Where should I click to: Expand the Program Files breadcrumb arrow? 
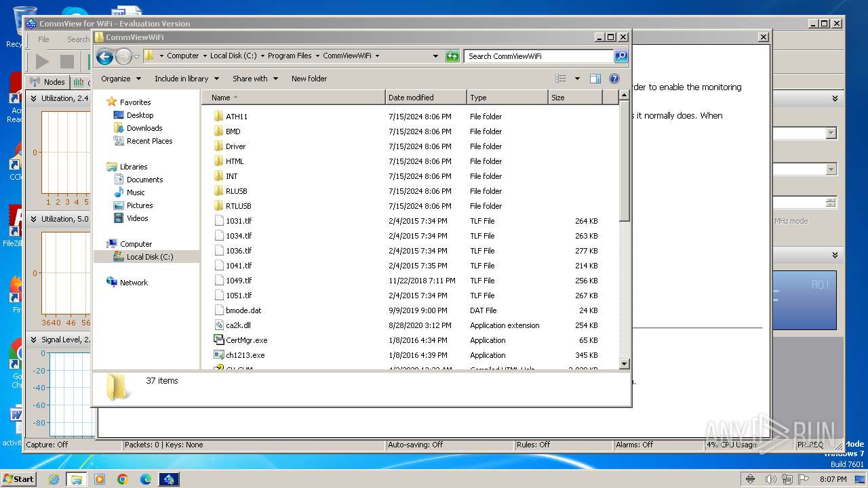click(x=317, y=56)
